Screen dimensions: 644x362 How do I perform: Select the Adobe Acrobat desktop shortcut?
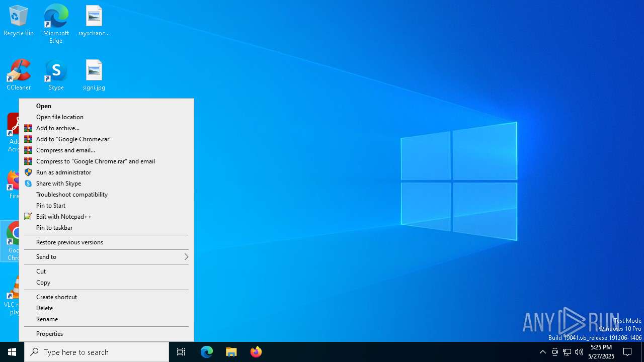[13, 132]
